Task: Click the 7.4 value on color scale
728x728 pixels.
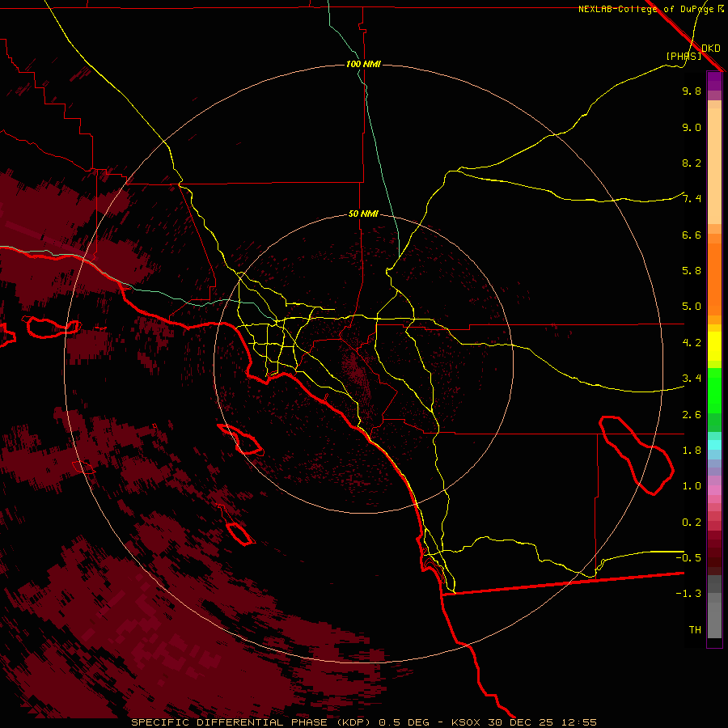Action: 692,199
